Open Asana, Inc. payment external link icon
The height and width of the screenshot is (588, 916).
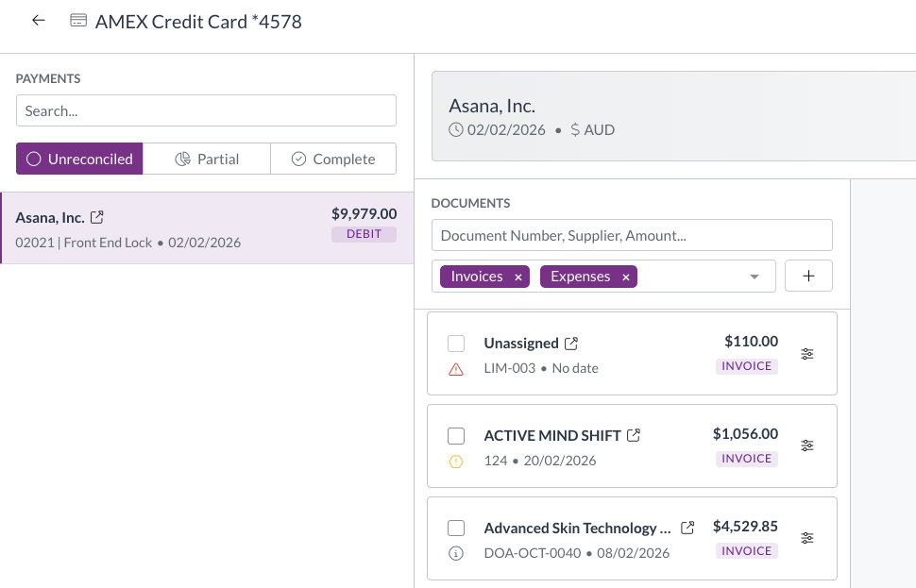pyautogui.click(x=96, y=218)
